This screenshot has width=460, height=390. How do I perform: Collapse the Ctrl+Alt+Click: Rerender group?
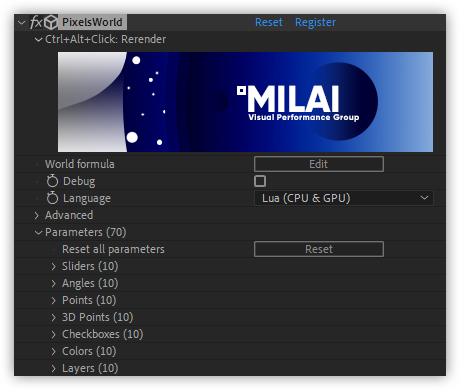point(38,40)
